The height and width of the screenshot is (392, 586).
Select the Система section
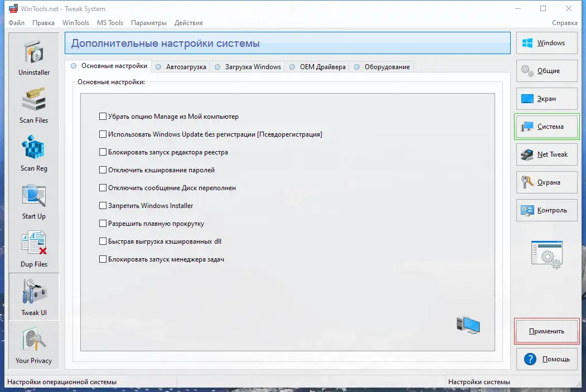click(547, 127)
